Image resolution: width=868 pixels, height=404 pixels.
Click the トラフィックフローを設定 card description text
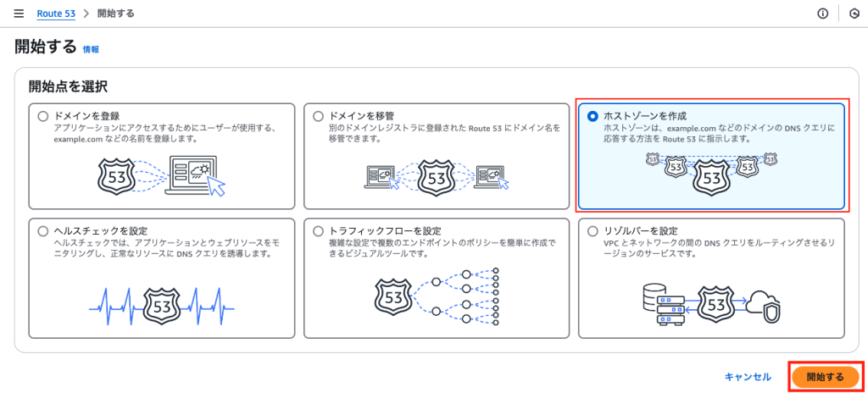(444, 248)
